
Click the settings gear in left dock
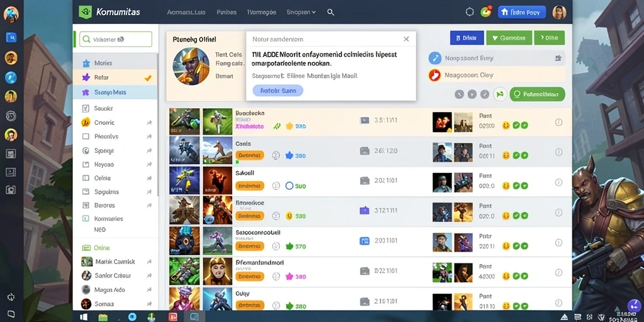[x=11, y=297]
